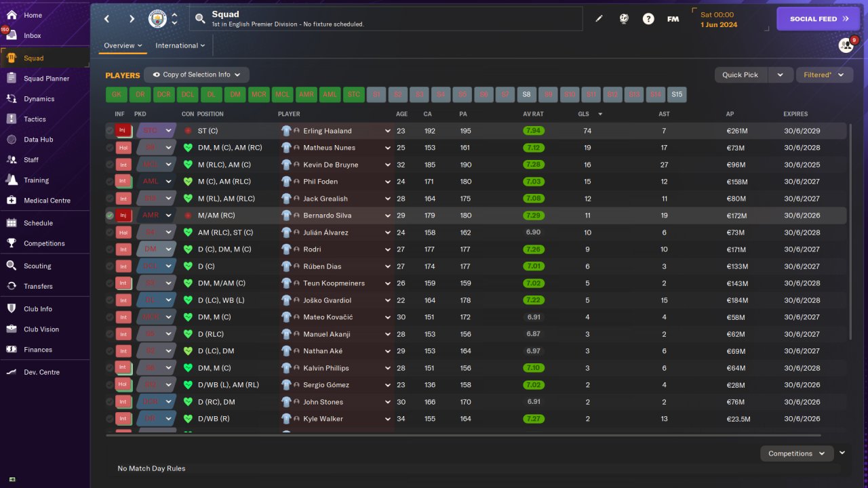Open the STC picked-position dropdown for Haaland
This screenshot has height=488, width=868.
156,131
